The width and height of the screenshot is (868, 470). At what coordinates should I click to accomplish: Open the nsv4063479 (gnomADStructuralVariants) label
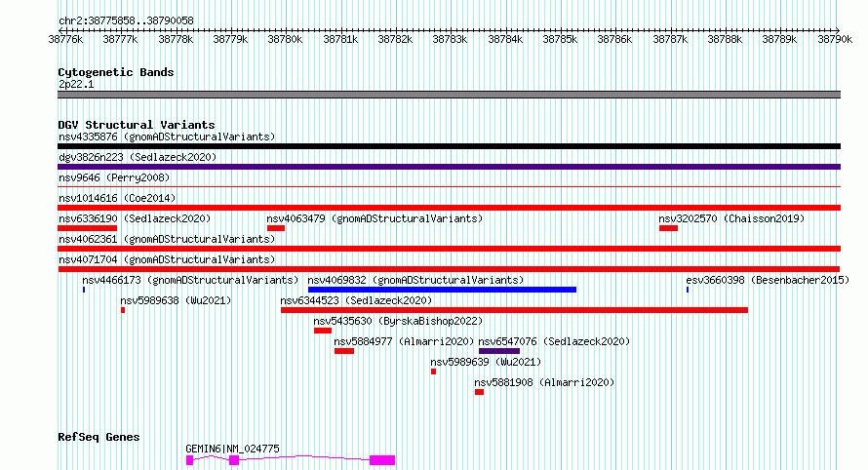click(375, 218)
